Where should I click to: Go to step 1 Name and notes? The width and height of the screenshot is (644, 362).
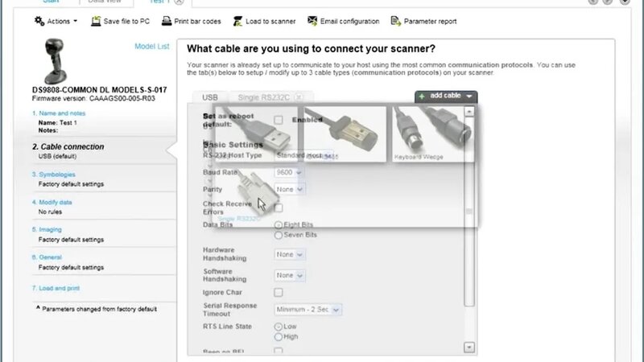pos(59,113)
